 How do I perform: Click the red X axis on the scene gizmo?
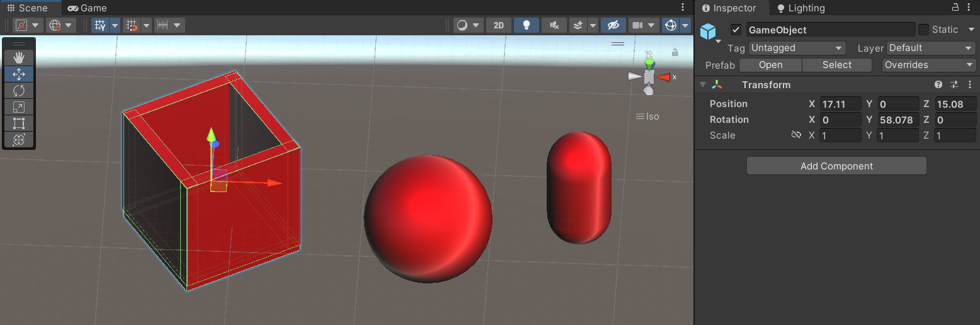click(664, 77)
